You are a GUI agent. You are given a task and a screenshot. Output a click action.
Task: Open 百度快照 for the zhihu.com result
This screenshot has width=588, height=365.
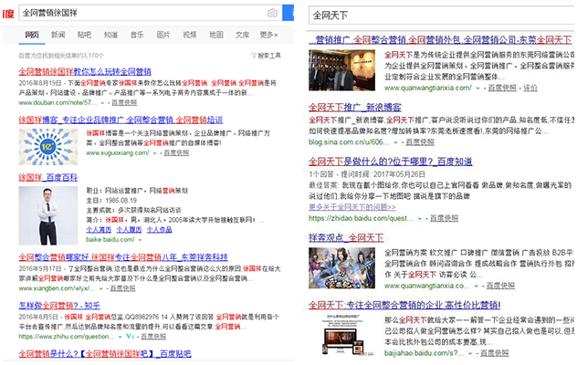tap(153, 337)
